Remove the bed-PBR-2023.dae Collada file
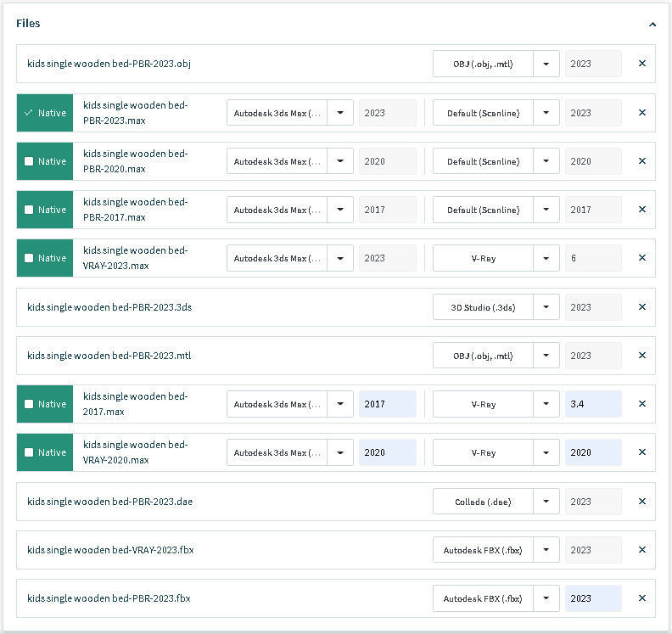672x634 pixels. click(641, 502)
